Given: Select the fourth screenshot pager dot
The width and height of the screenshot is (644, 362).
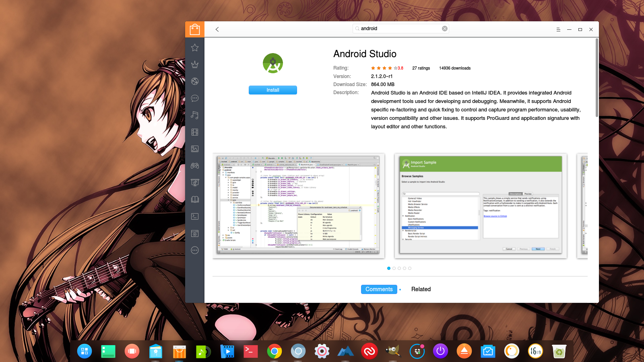Looking at the screenshot, I should pos(405,268).
